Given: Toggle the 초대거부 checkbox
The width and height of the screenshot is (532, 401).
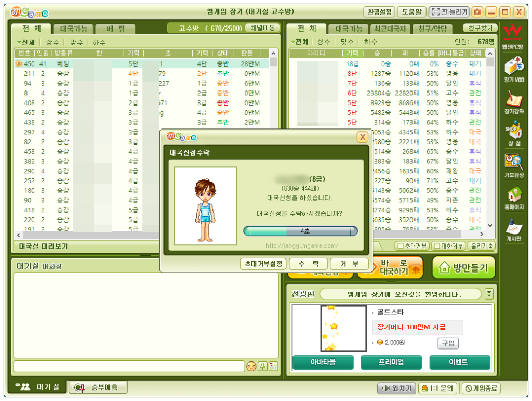Looking at the screenshot, I should [x=401, y=246].
